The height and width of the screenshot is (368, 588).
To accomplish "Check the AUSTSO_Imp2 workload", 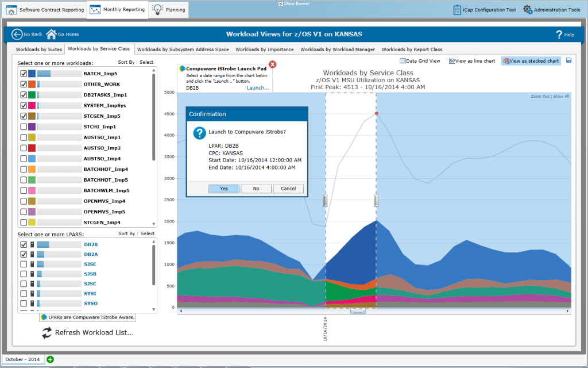I will [24, 148].
